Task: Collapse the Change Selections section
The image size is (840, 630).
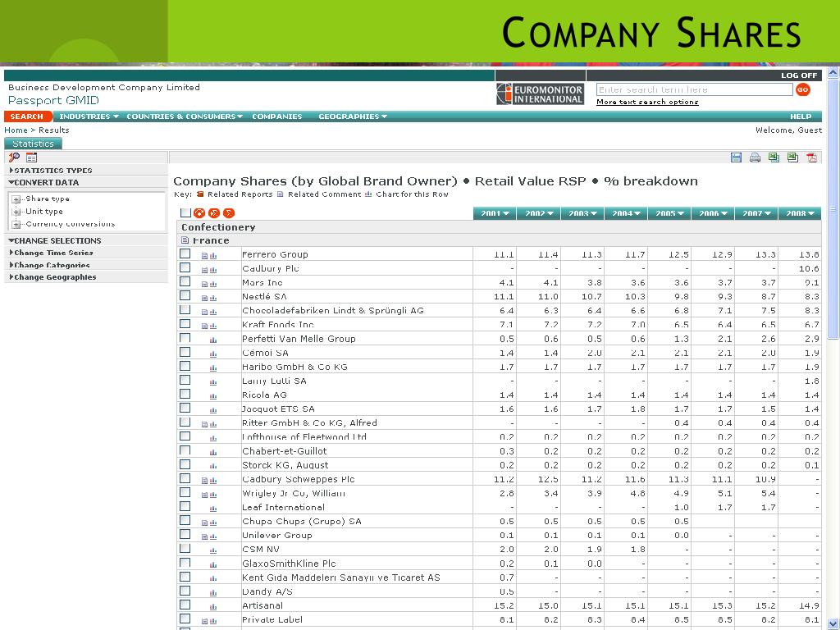Action: click(x=55, y=240)
